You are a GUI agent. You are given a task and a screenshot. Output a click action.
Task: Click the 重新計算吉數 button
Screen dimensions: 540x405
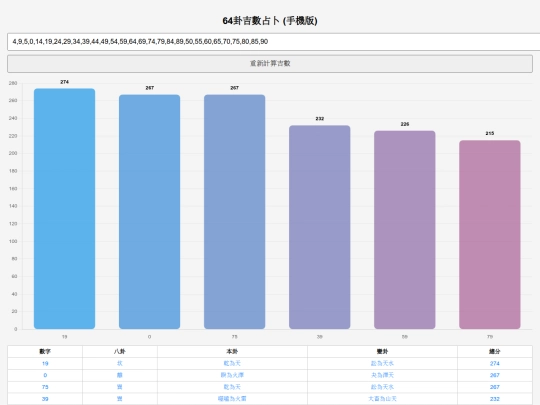tap(270, 63)
